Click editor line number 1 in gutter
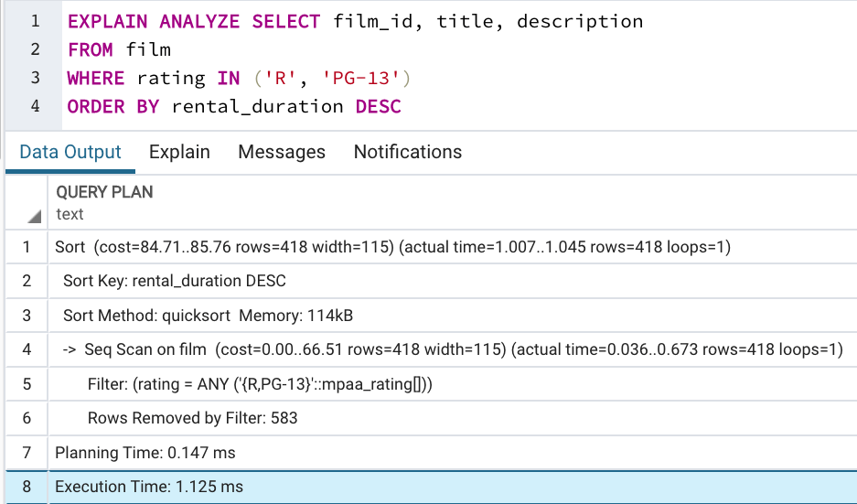Viewport: 857px width, 504px height. tap(35, 21)
